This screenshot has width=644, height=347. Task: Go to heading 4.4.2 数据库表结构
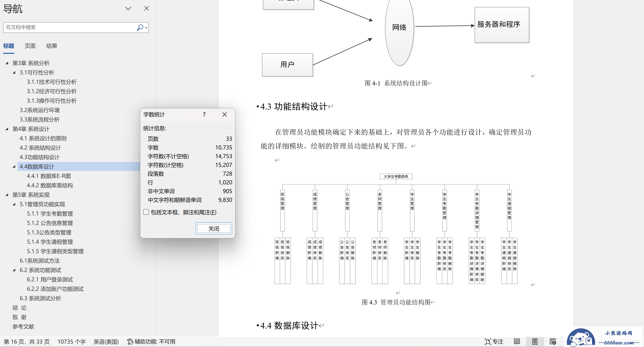click(x=50, y=185)
